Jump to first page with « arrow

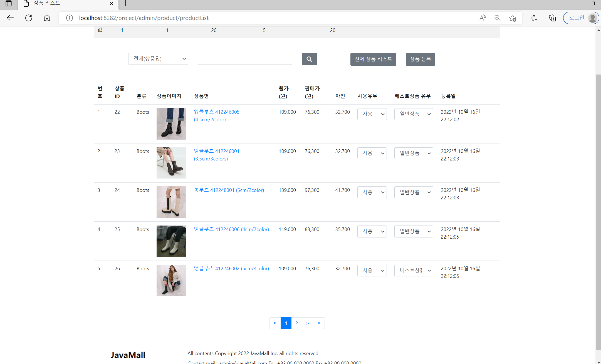pos(275,323)
